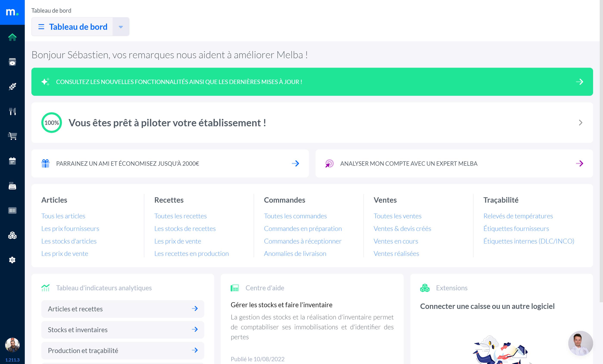
Task: Open Stocks et inventaires indicators
Action: coord(123,330)
